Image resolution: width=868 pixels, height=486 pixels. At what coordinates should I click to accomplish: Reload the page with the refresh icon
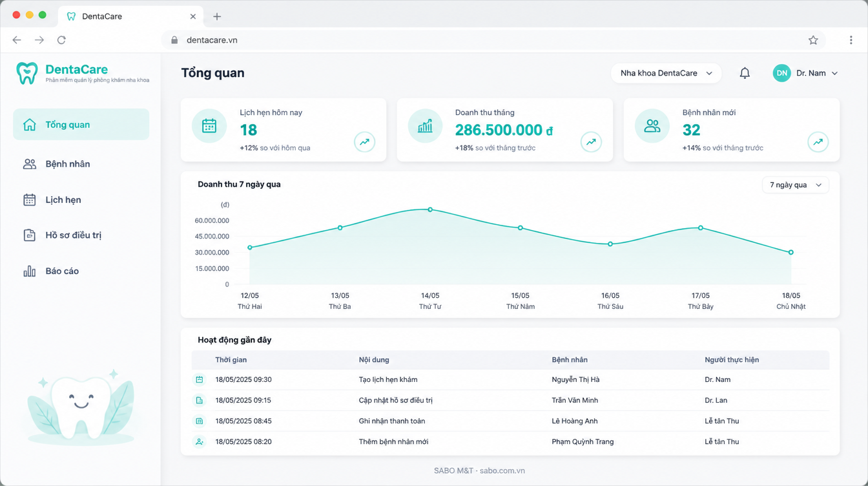61,40
